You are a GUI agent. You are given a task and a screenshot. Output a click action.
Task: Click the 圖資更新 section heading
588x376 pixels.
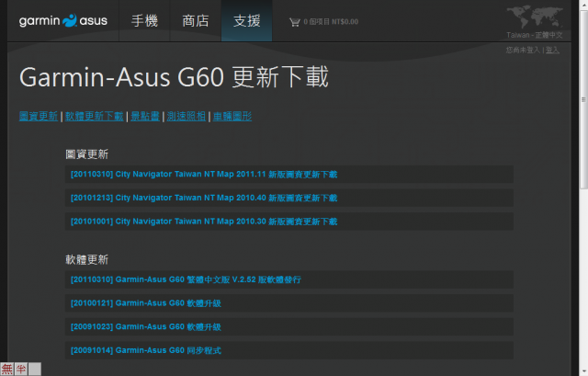(86, 154)
